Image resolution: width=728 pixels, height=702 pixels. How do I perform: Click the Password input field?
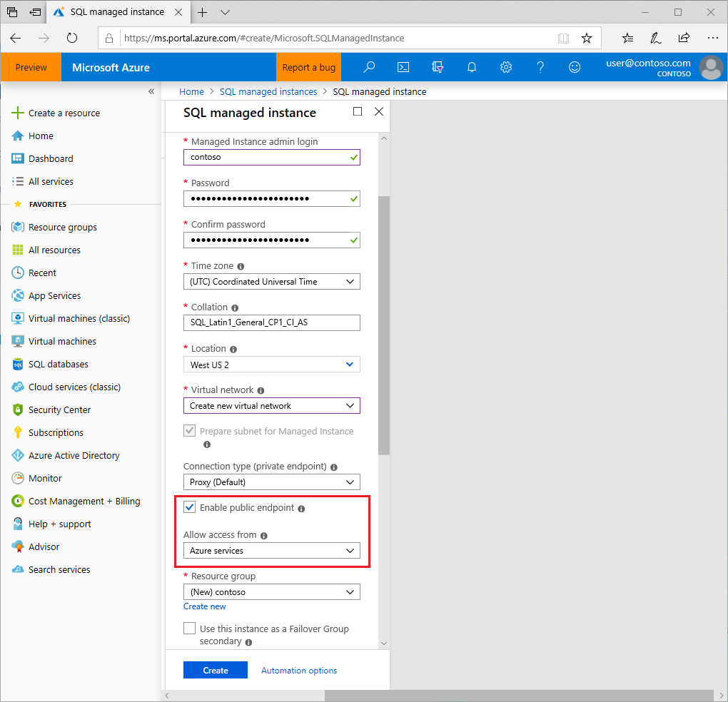pyautogui.click(x=272, y=198)
